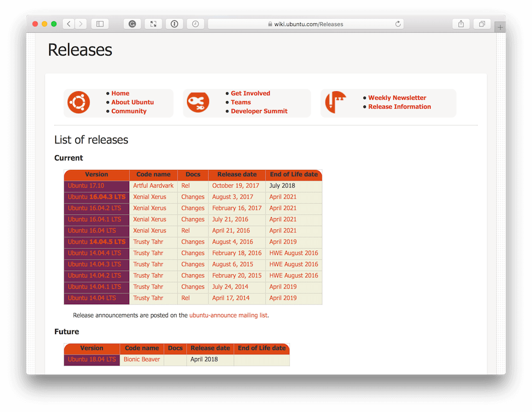Open the Ubuntu 14.04.4 LTS link
532x412 pixels.
point(95,253)
